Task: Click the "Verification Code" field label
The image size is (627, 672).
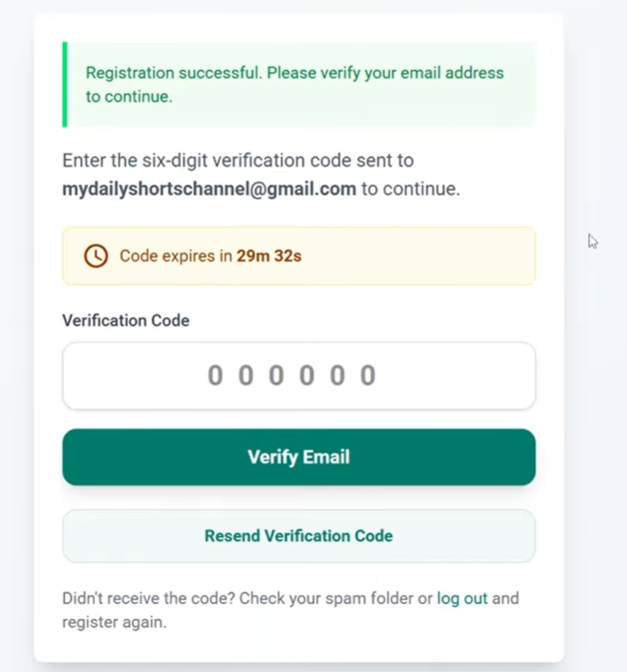Action: (126, 320)
